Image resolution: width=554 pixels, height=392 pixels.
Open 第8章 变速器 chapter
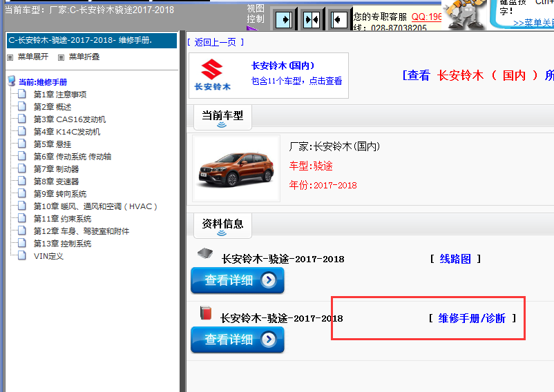(57, 182)
